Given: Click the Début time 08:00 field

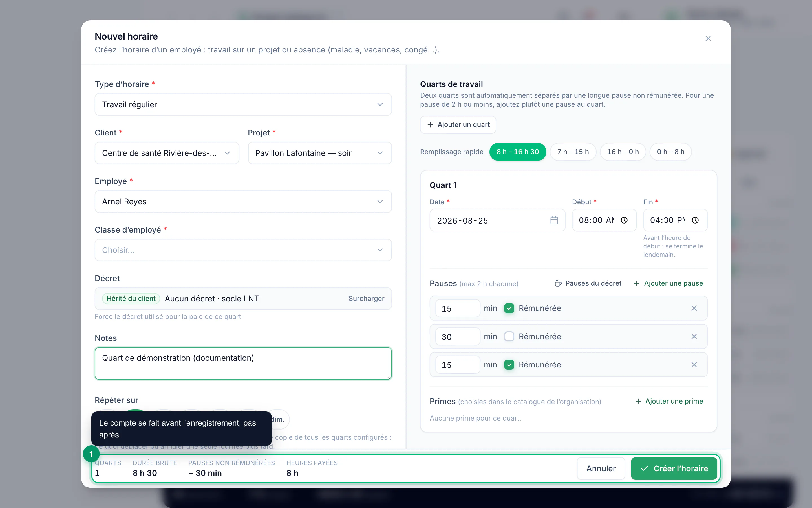Looking at the screenshot, I should pyautogui.click(x=604, y=220).
